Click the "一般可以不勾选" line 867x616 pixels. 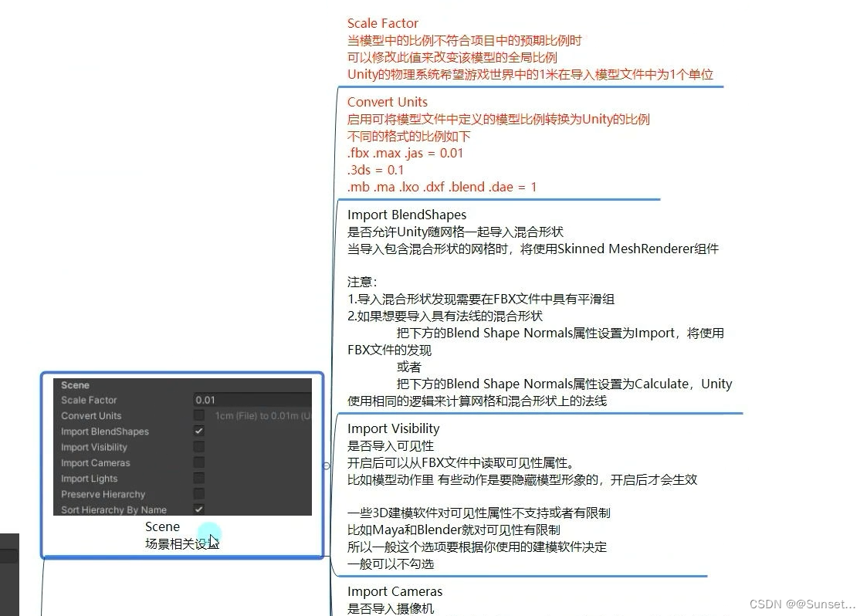(391, 564)
